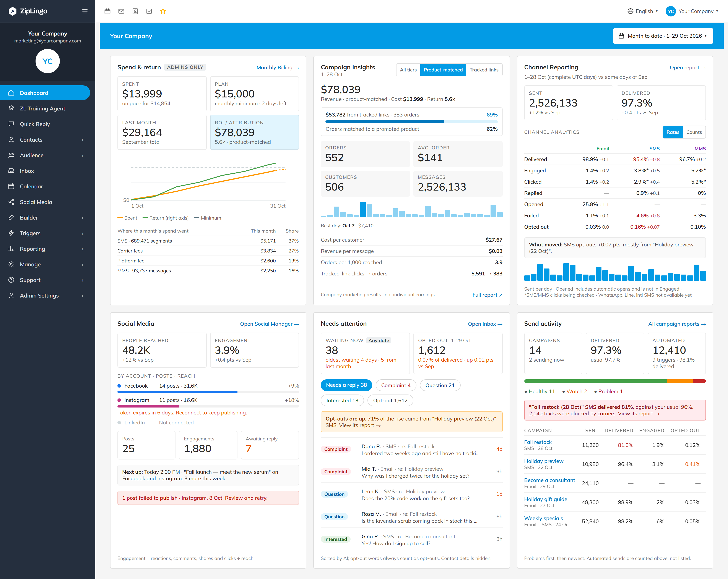This screenshot has height=579, width=728.
Task: Open Quick Reply in sidebar
Action: pos(45,124)
